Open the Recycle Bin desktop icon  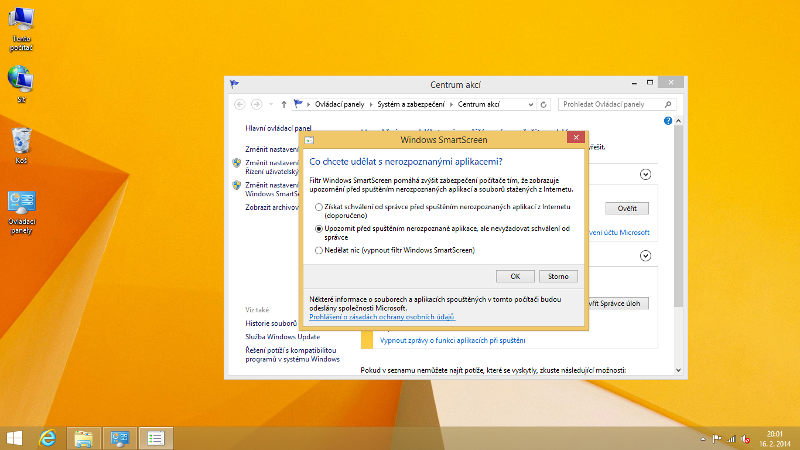[21, 143]
